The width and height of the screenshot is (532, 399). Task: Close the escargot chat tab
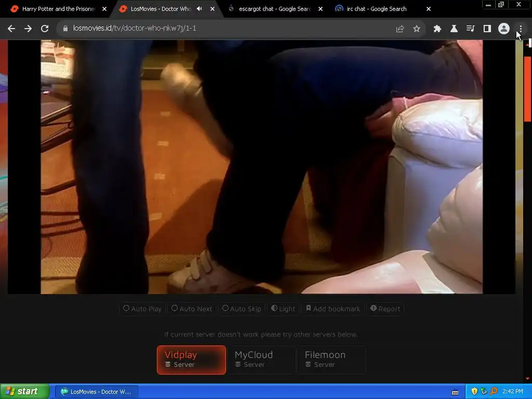320,9
